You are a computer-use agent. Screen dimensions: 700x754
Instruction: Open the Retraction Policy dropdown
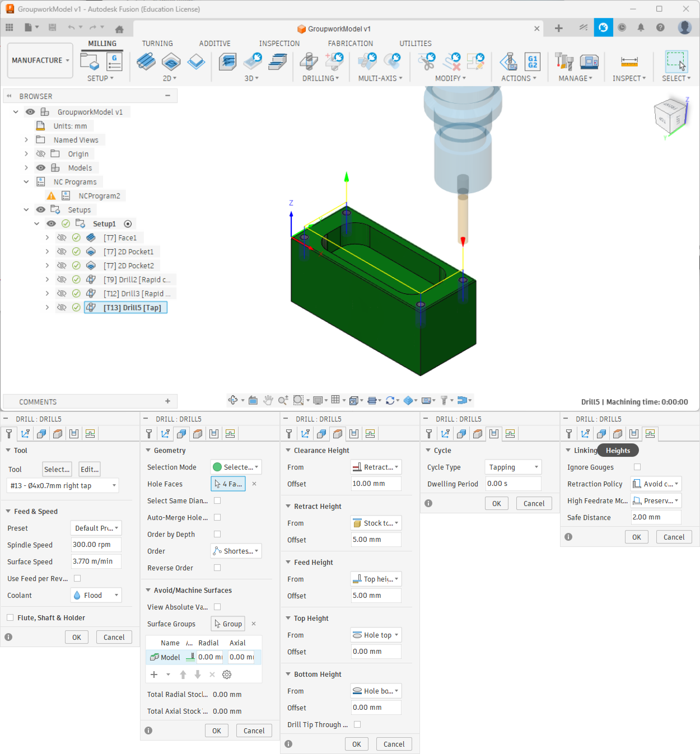656,484
